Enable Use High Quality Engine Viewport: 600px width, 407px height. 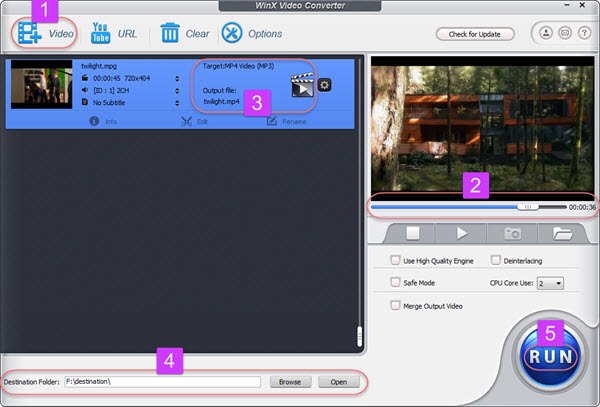point(395,260)
